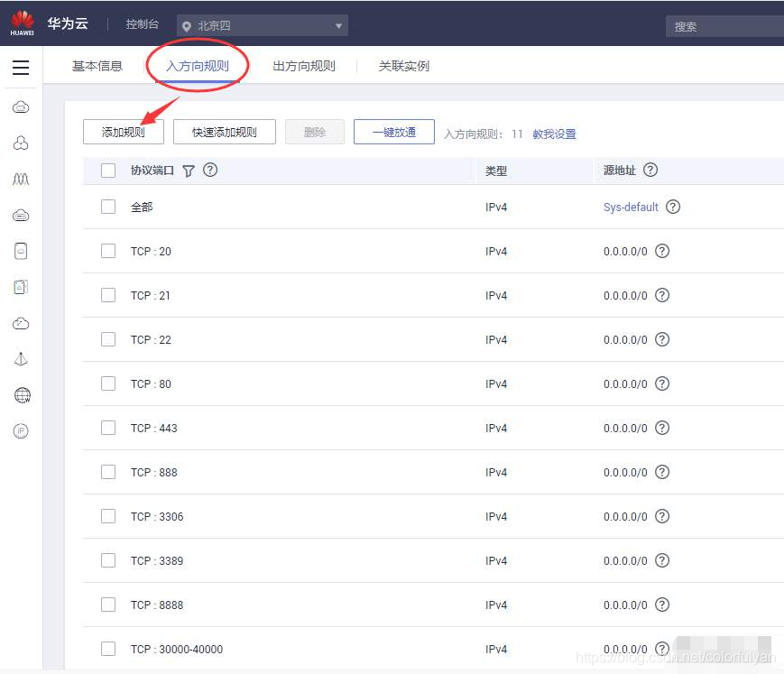This screenshot has width=784, height=674.
Task: Open the 北京四 region dropdown
Action: click(x=263, y=25)
